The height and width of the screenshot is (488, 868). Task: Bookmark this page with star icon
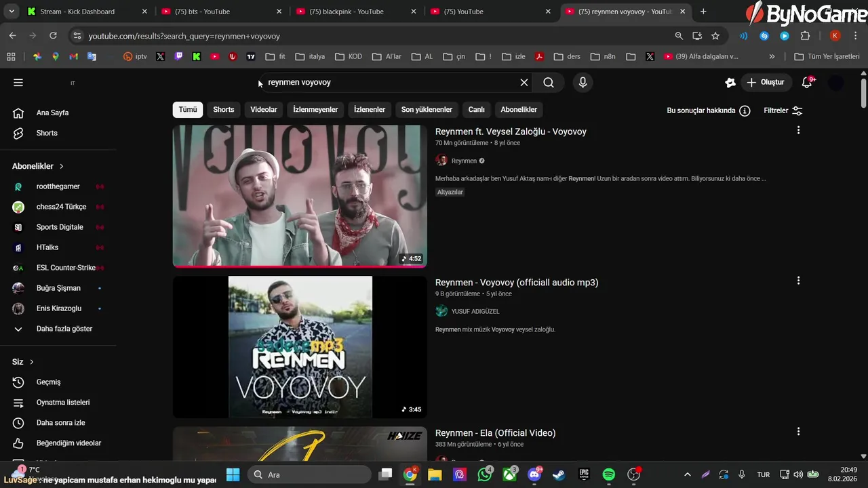[x=715, y=36]
